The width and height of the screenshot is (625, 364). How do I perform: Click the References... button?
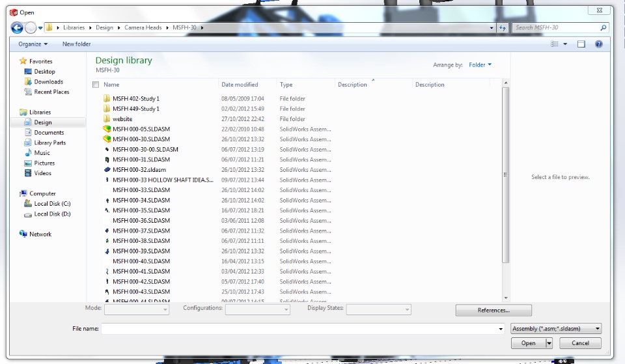click(x=493, y=310)
